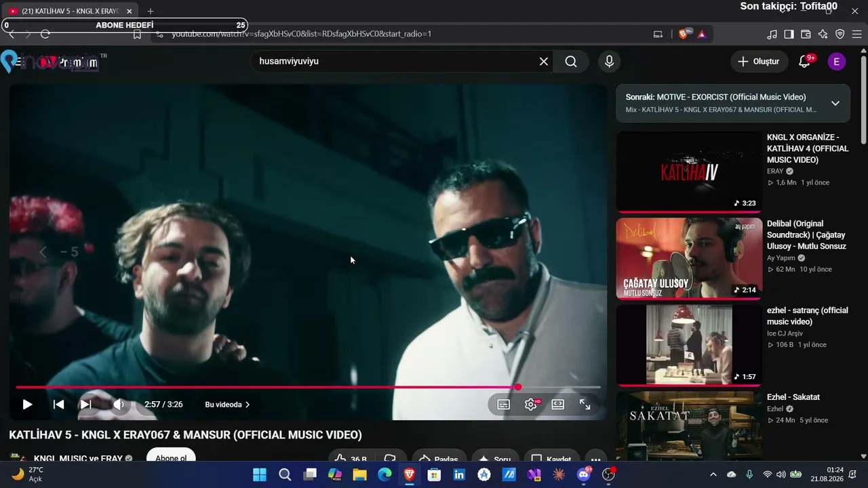868x488 pixels.
Task: Switch to Brave browser on taskbar
Action: click(x=410, y=474)
